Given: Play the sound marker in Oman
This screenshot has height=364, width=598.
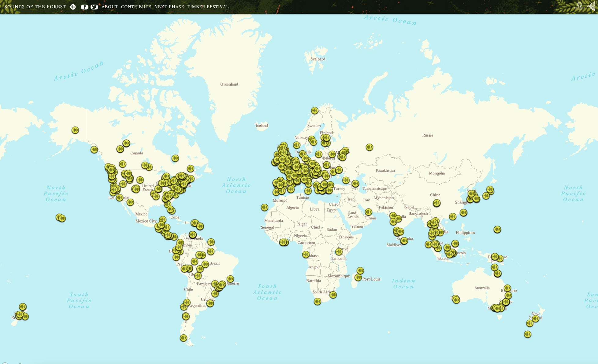Looking at the screenshot, I should click(x=369, y=212).
